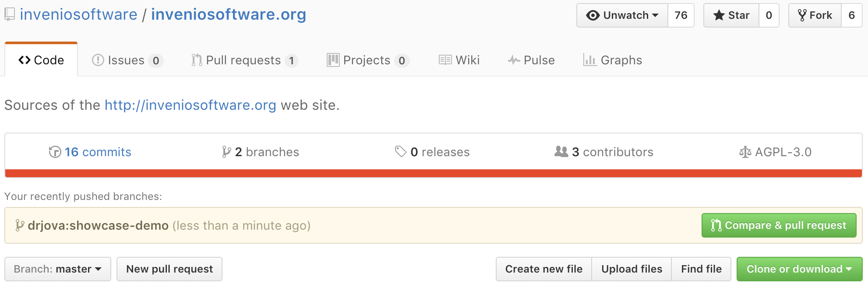Fork the inveniosoftware.org repository

click(x=815, y=15)
